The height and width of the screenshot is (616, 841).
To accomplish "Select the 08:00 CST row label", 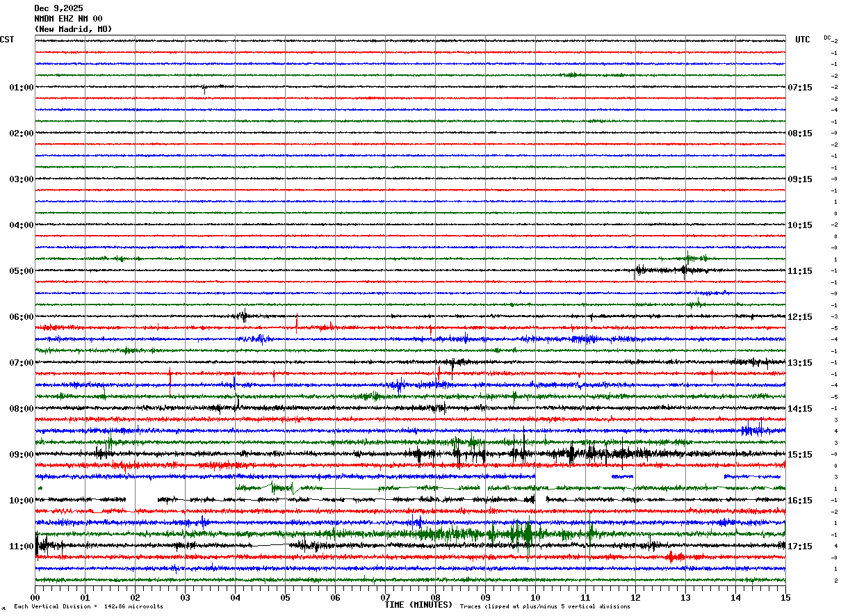I will (22, 409).
